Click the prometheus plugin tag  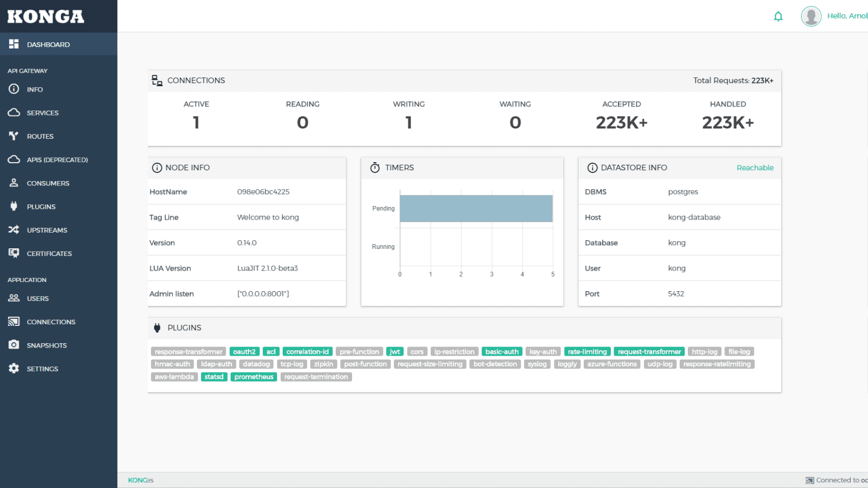click(x=254, y=376)
